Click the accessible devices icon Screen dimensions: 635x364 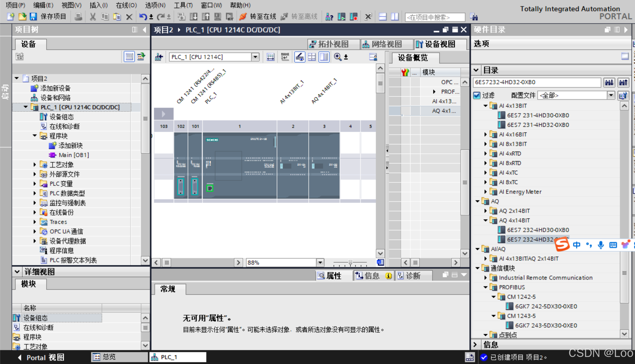click(x=329, y=16)
